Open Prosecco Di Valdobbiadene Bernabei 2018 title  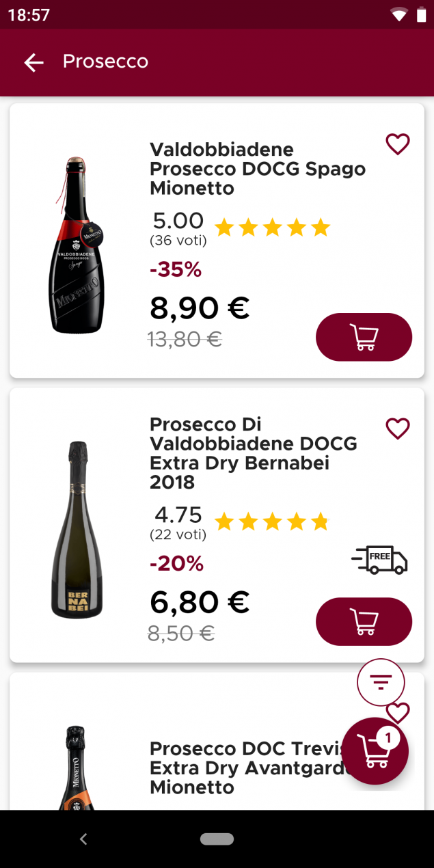pyautogui.click(x=253, y=453)
